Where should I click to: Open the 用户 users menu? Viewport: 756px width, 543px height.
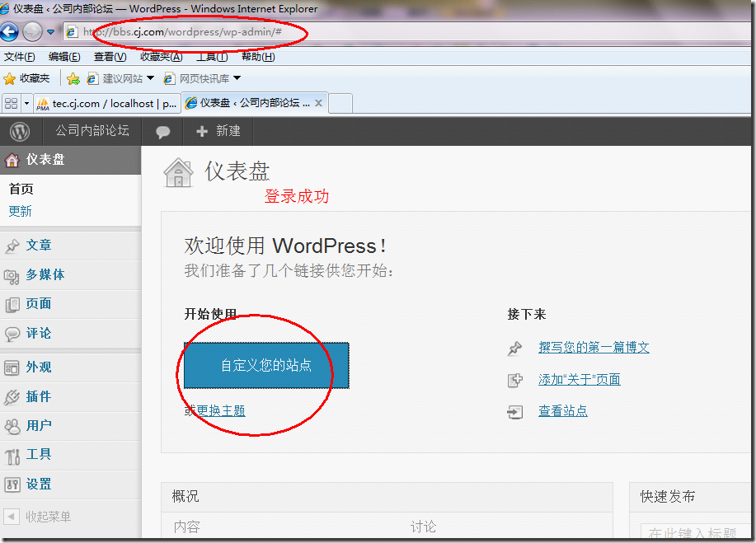coord(39,425)
